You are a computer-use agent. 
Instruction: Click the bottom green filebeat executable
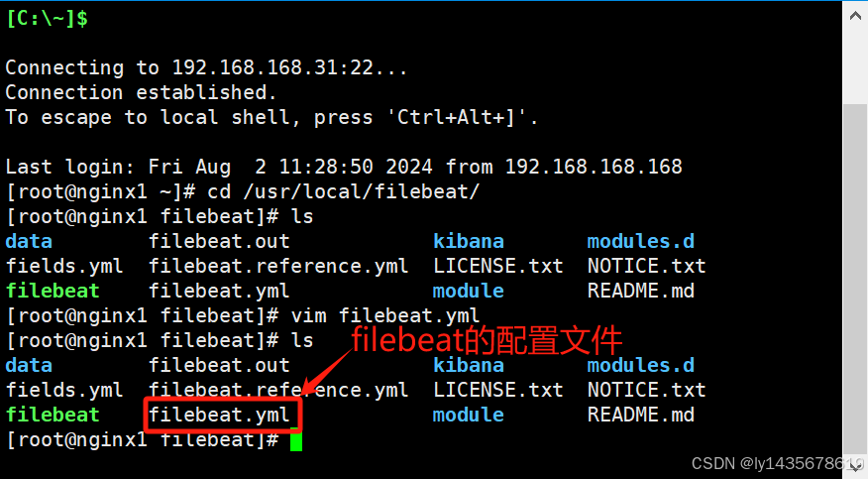(53, 415)
